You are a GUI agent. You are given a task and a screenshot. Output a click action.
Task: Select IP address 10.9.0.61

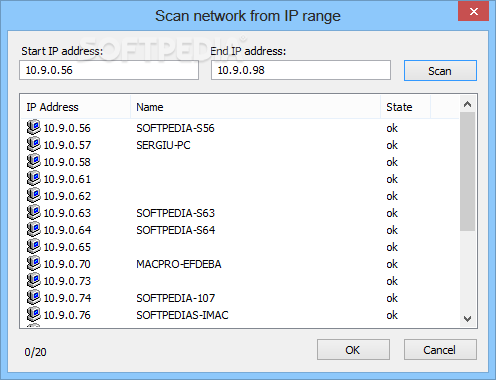point(67,179)
